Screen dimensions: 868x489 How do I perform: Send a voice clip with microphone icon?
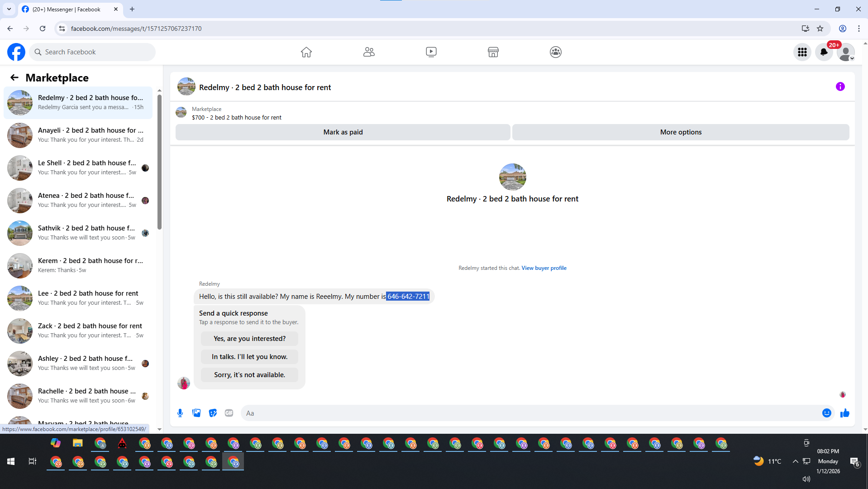(180, 413)
